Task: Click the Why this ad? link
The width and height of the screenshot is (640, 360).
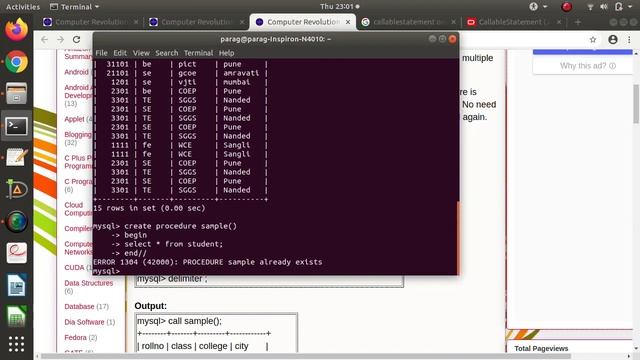Action: click(587, 66)
